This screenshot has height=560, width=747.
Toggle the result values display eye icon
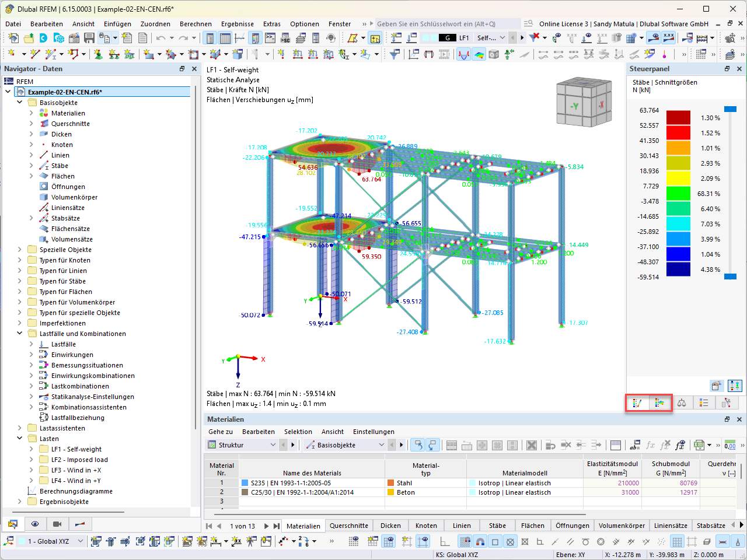tap(654, 38)
